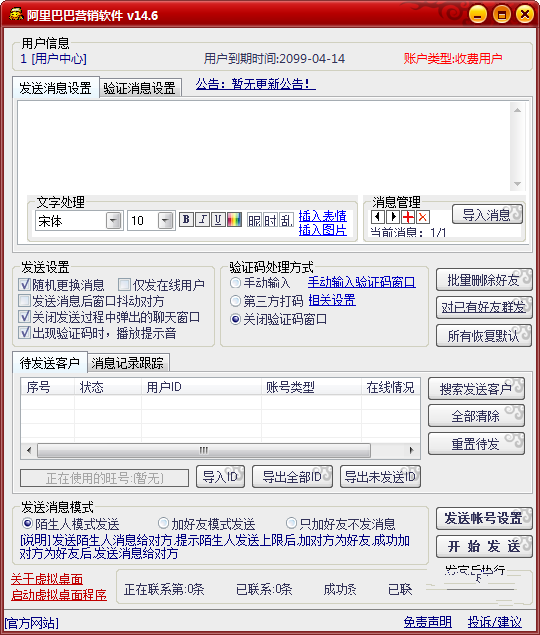Go to next message arrow
The height and width of the screenshot is (635, 540).
pos(393,217)
